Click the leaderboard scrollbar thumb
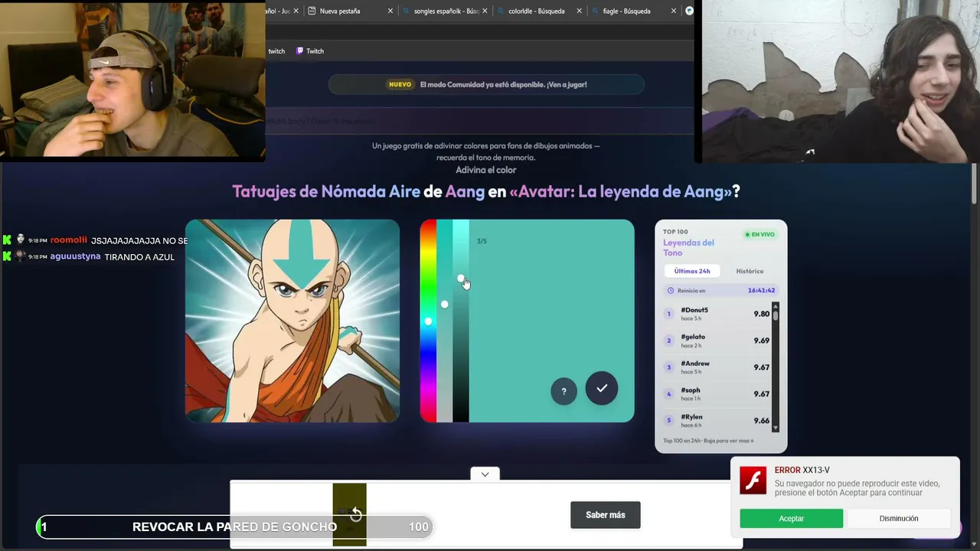The image size is (980, 551). [x=776, y=315]
